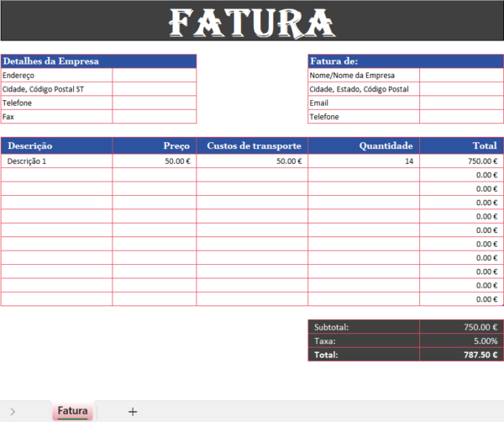Image resolution: width=504 pixels, height=422 pixels.
Task: Click the empty field next to Email
Action: pyautogui.click(x=461, y=103)
